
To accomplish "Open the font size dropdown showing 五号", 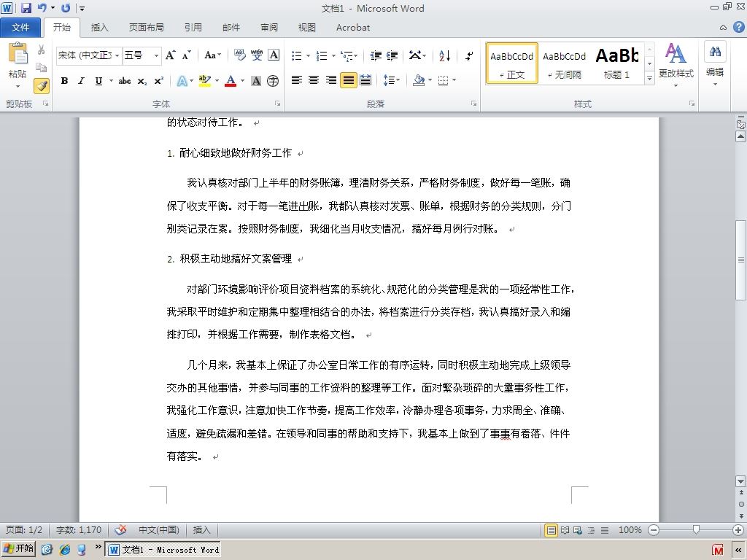I will [x=142, y=55].
